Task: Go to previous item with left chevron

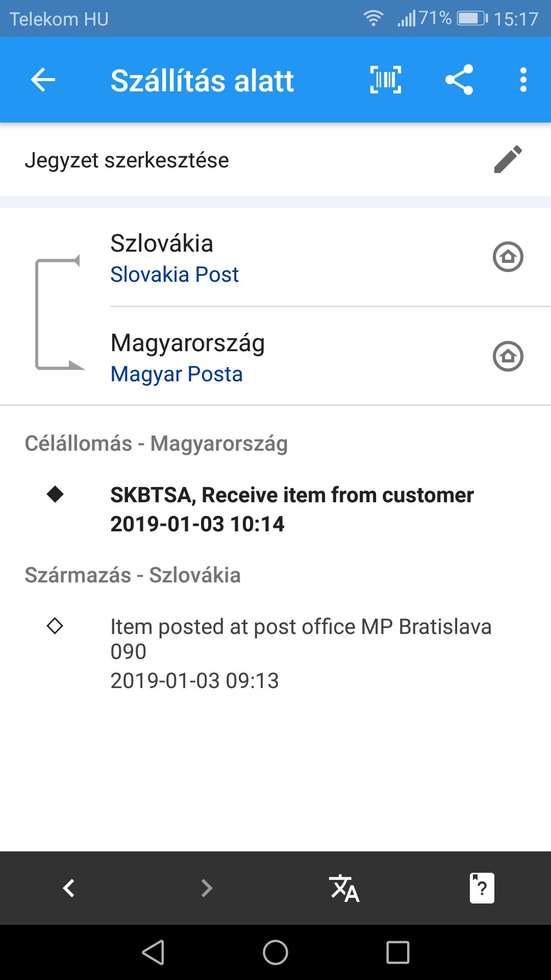Action: pyautogui.click(x=69, y=888)
